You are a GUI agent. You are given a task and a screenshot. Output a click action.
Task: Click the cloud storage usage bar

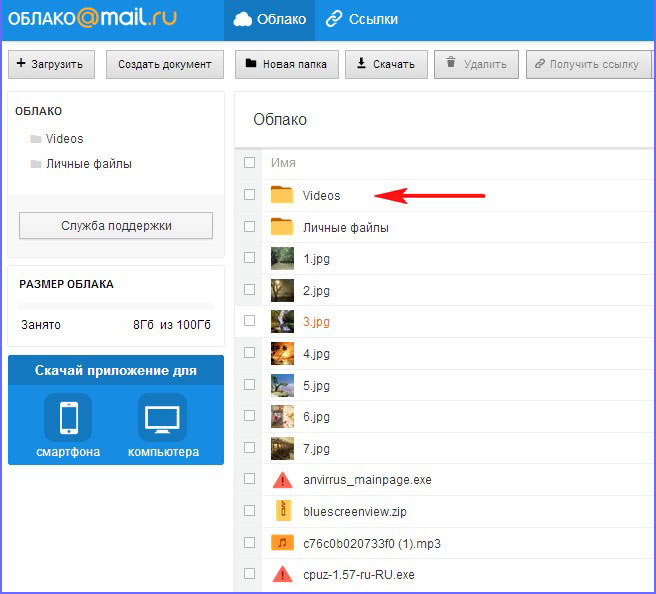click(116, 306)
